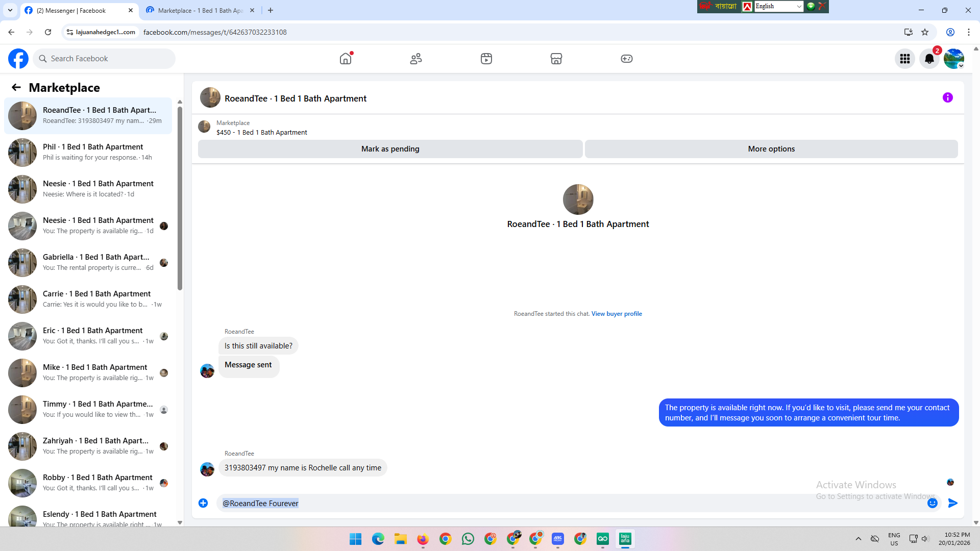
Task: Open the Marketplace storefront icon
Action: [556, 59]
